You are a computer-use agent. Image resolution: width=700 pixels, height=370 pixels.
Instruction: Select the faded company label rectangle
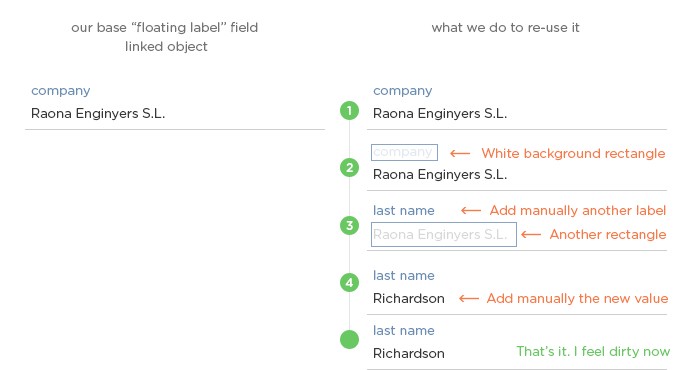[x=404, y=152]
